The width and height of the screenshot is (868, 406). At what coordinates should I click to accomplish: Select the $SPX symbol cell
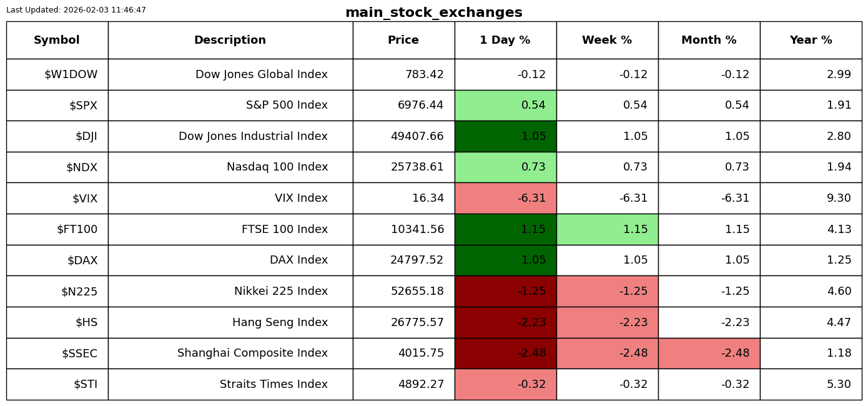tap(57, 105)
